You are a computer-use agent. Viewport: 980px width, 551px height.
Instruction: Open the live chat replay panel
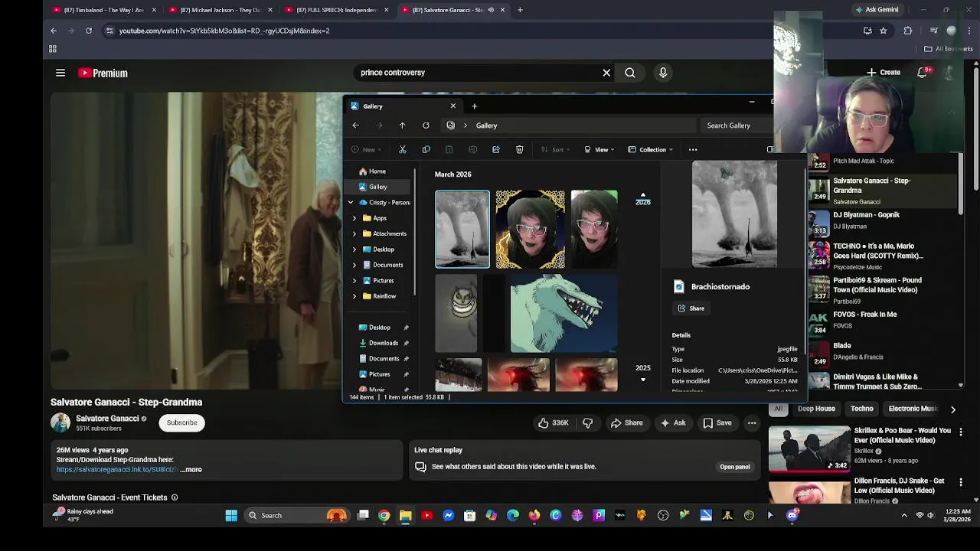point(734,467)
